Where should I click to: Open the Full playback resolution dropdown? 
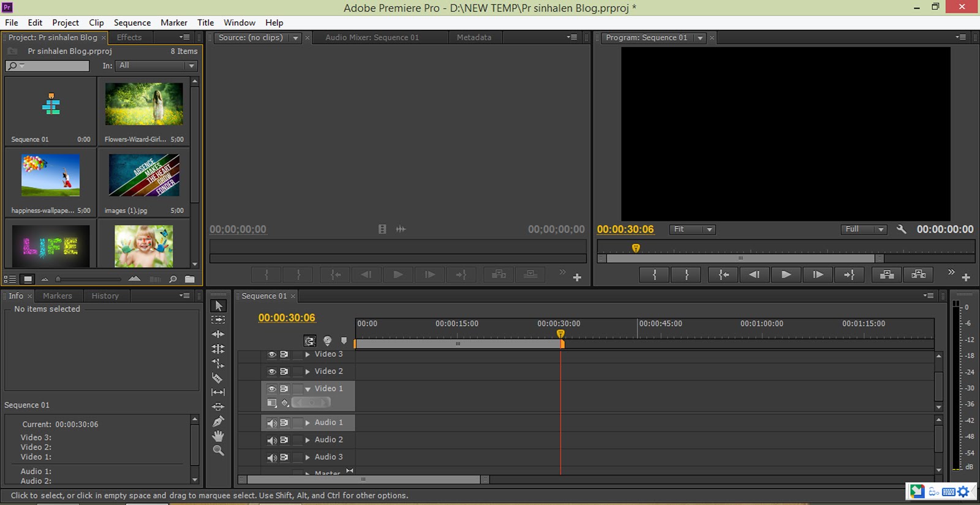[864, 229]
